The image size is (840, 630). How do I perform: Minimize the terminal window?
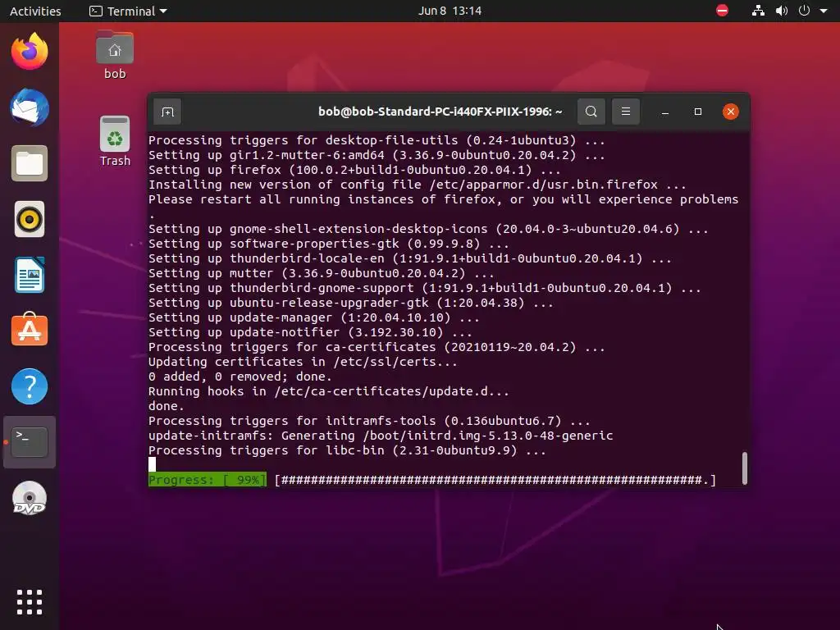pos(664,112)
